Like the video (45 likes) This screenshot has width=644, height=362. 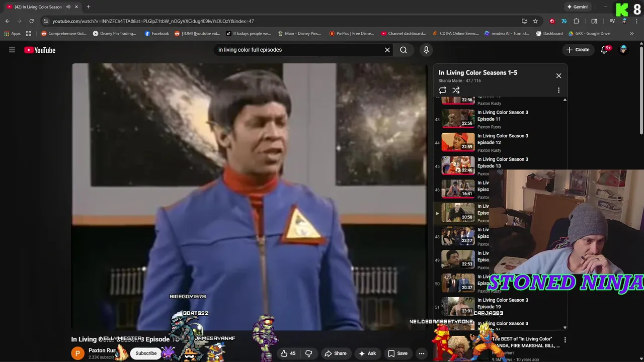288,353
